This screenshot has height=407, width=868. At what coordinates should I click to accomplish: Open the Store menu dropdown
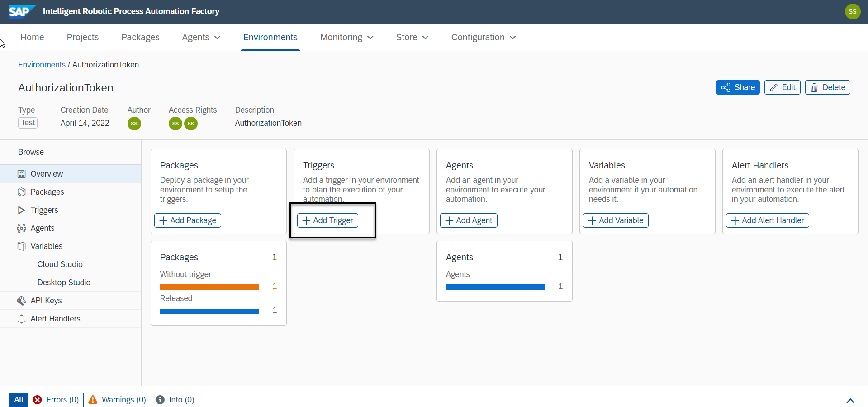[412, 37]
